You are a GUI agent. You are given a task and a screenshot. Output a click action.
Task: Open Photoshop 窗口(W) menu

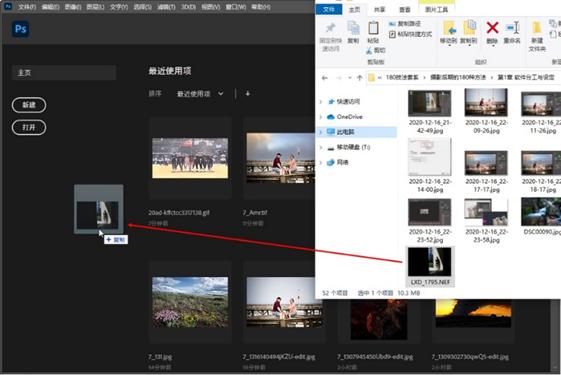pos(236,7)
